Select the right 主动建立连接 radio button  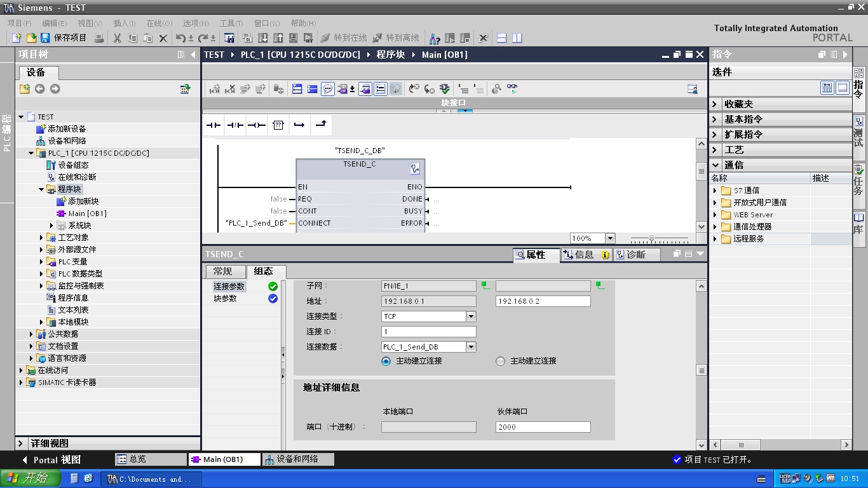(x=500, y=361)
